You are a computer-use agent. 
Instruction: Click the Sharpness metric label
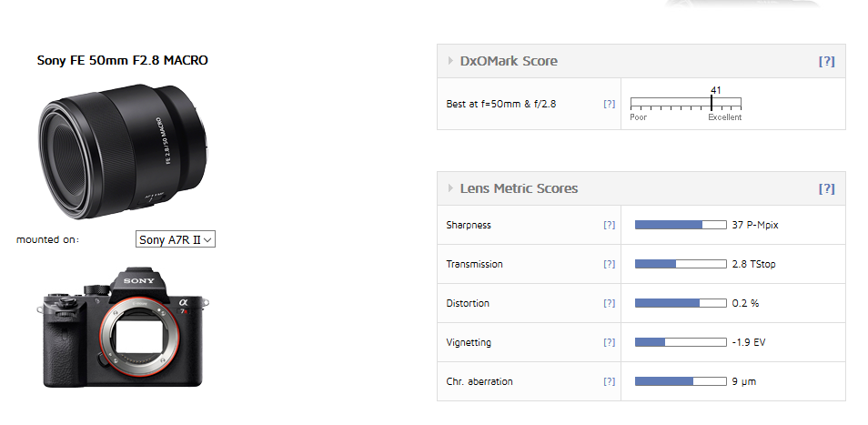tap(469, 225)
